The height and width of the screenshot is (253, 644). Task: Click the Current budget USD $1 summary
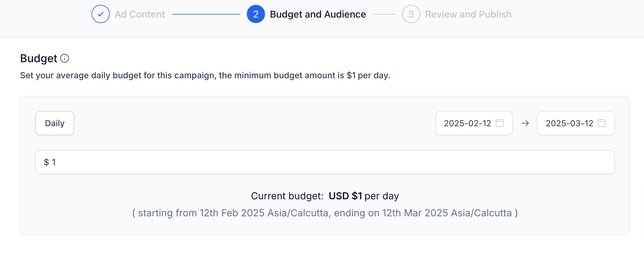[x=325, y=196]
